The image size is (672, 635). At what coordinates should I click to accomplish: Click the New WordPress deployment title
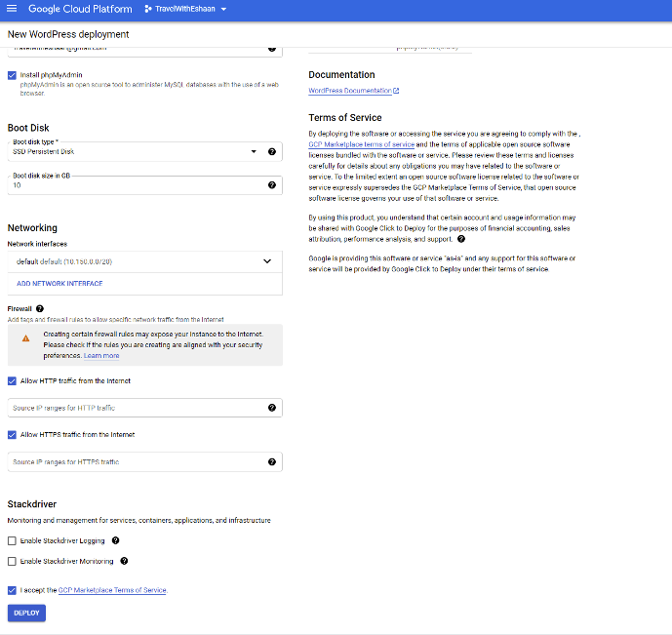(x=68, y=34)
